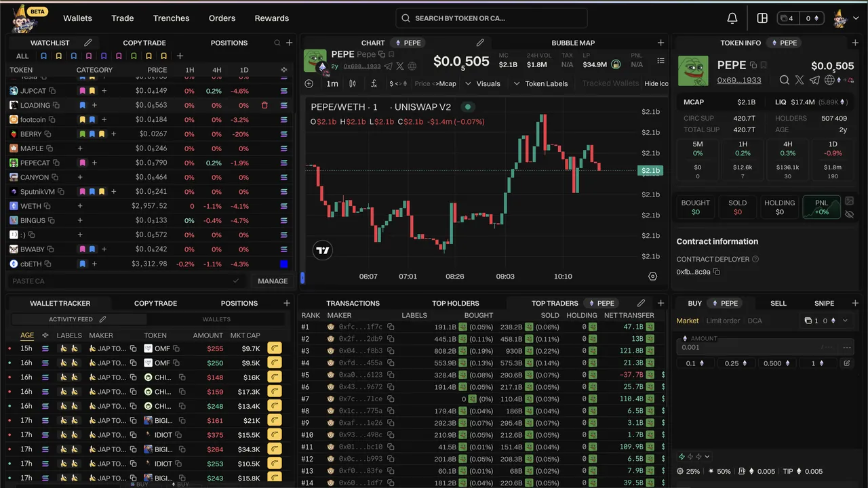Open the list icon beside the PNL stat
Viewport: 868px width, 488px height.
pyautogui.click(x=660, y=61)
